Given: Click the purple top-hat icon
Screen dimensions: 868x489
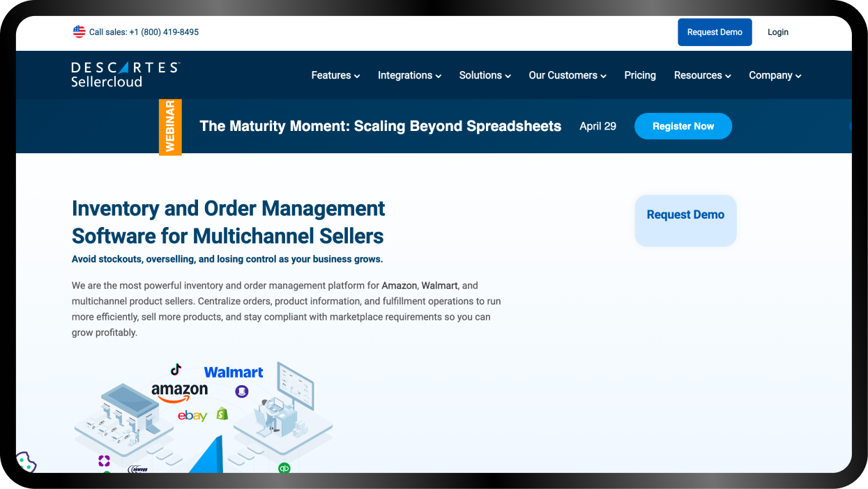Looking at the screenshot, I should (x=242, y=391).
